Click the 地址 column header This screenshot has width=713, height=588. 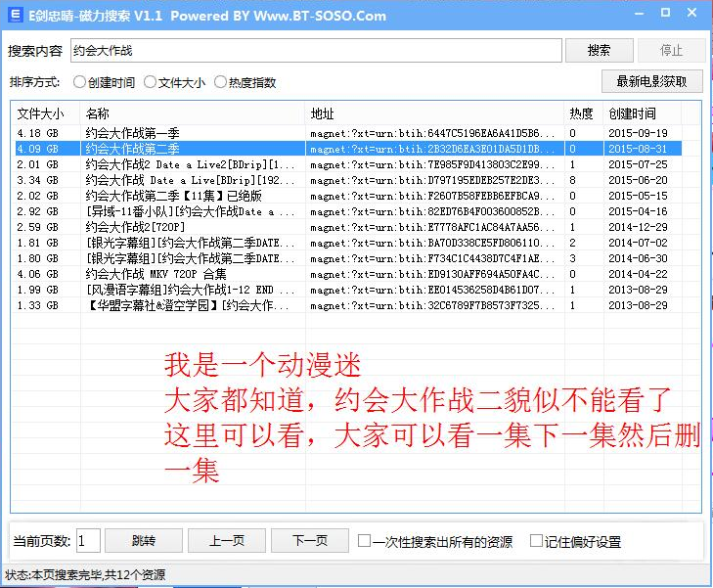[x=434, y=113]
